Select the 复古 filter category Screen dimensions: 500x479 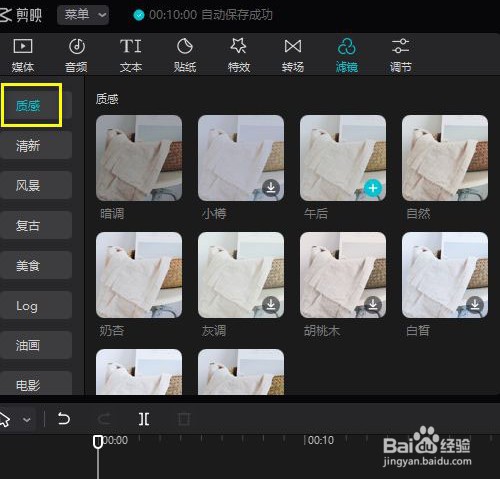pyautogui.click(x=36, y=225)
